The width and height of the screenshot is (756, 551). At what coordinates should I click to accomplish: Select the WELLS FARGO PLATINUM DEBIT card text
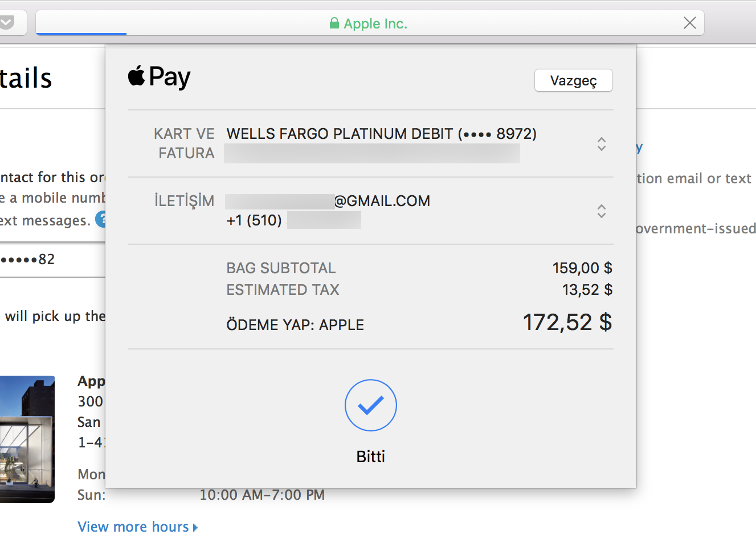381,133
